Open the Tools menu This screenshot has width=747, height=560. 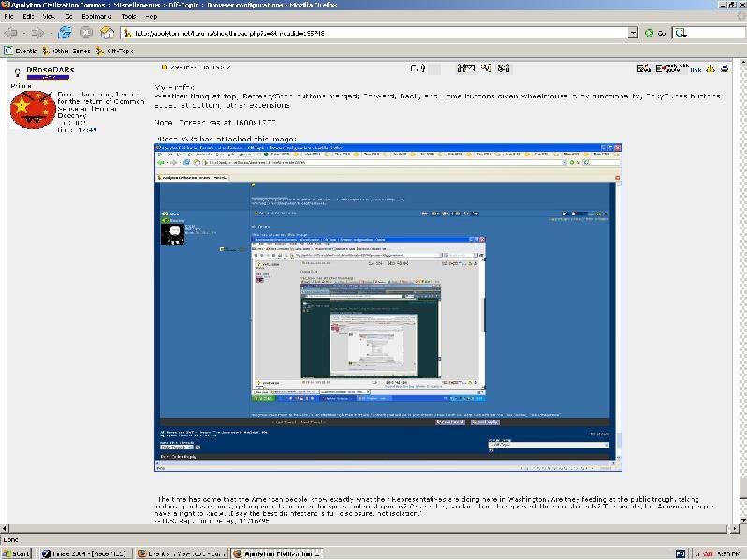coord(128,17)
